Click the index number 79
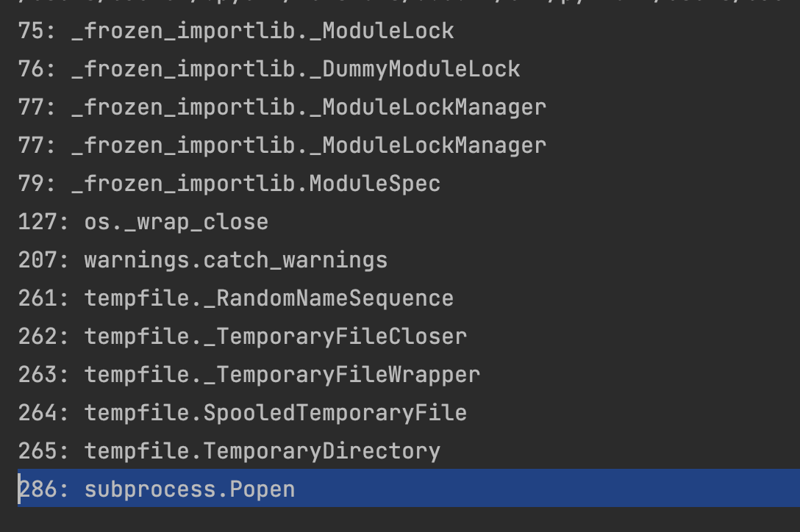The image size is (800, 532). 32,184
